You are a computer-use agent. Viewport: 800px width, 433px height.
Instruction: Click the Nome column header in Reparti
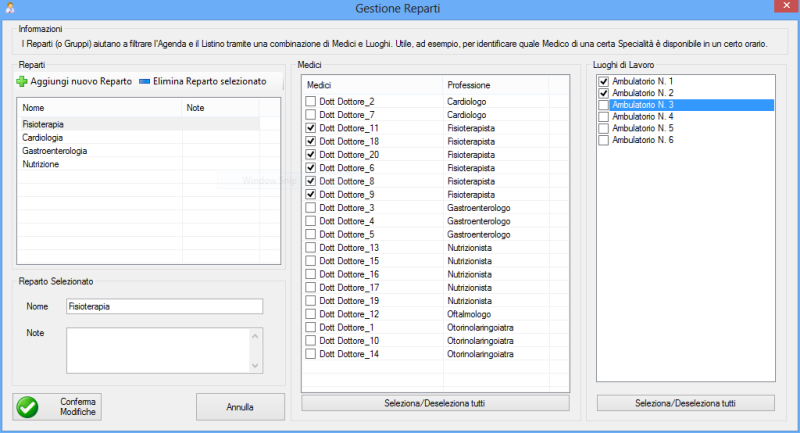(x=99, y=108)
